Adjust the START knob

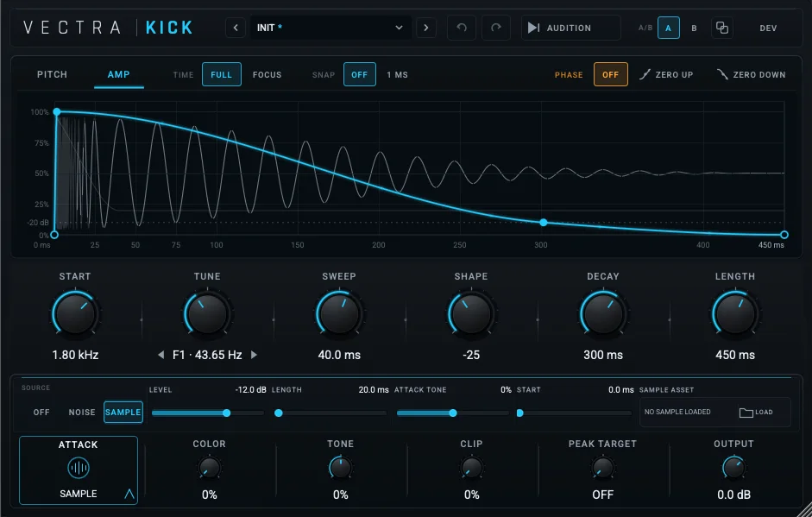click(x=75, y=313)
